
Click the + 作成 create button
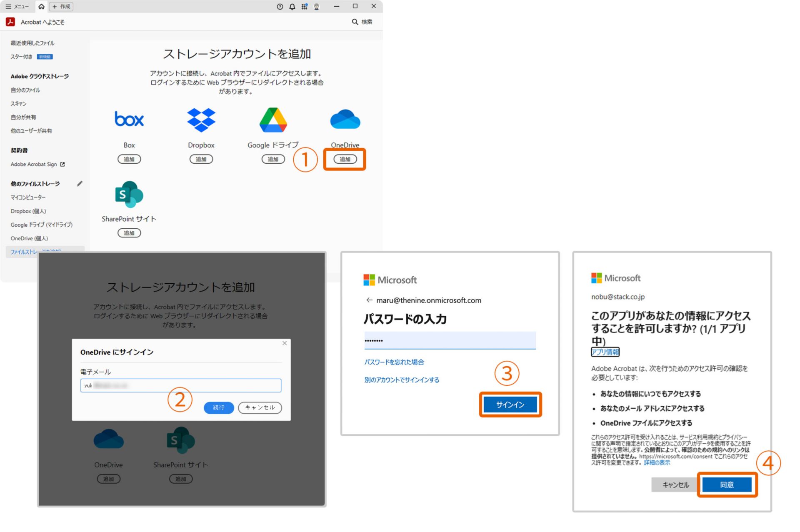coord(61,7)
